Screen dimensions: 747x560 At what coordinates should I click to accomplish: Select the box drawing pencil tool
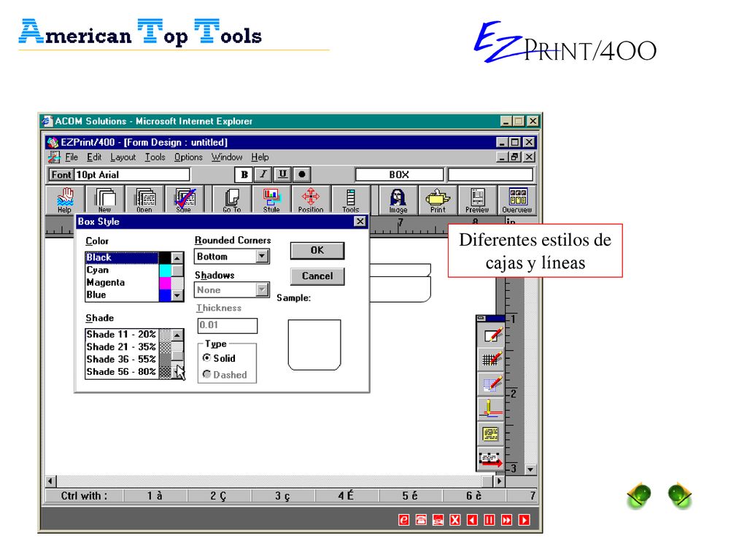(x=491, y=335)
